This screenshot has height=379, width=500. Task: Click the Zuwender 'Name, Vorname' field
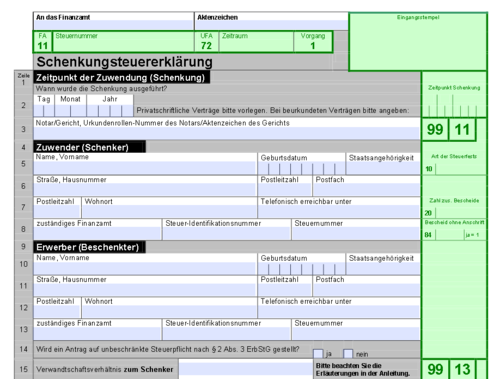coord(145,168)
